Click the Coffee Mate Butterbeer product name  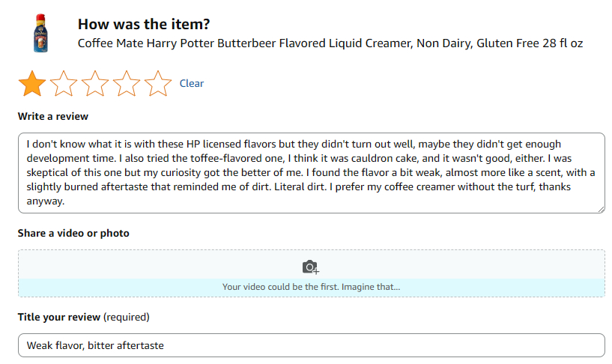coord(330,43)
